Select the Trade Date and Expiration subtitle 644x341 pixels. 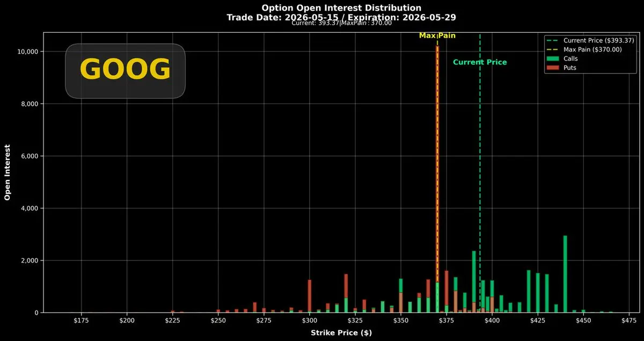[341, 17]
